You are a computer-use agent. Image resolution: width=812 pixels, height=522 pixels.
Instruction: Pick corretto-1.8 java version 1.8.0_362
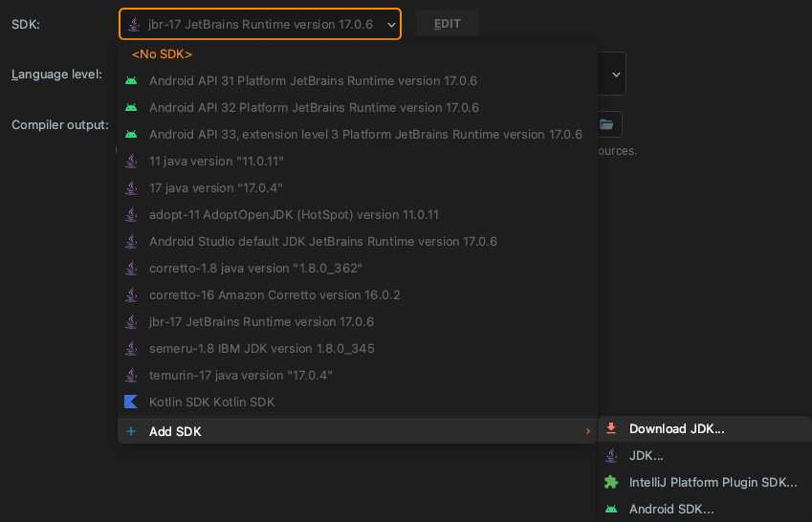coord(358,269)
